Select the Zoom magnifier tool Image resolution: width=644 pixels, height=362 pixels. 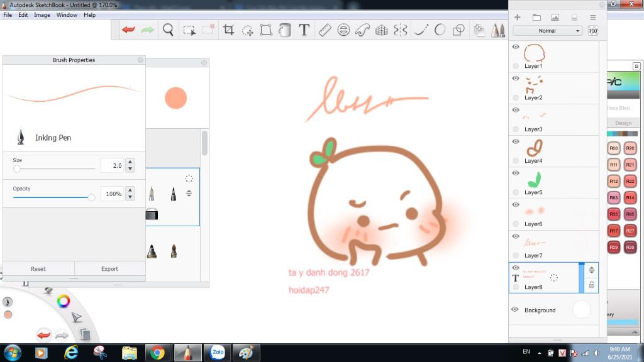tap(168, 30)
